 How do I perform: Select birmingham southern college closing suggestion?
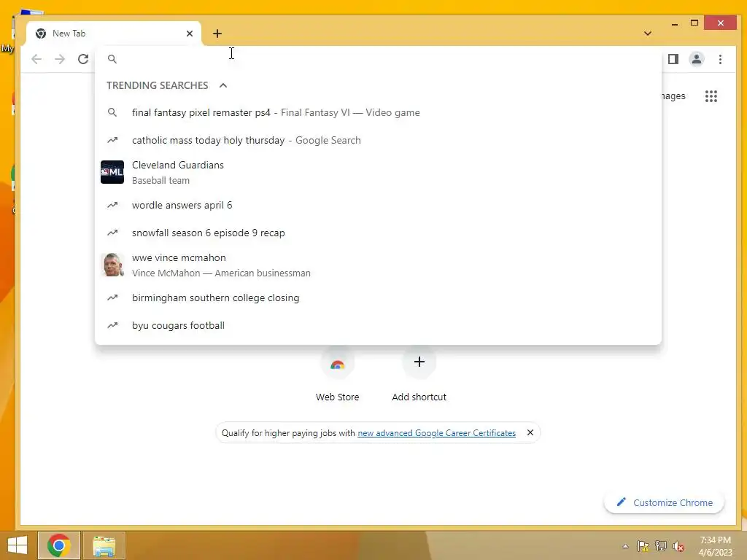(378, 297)
